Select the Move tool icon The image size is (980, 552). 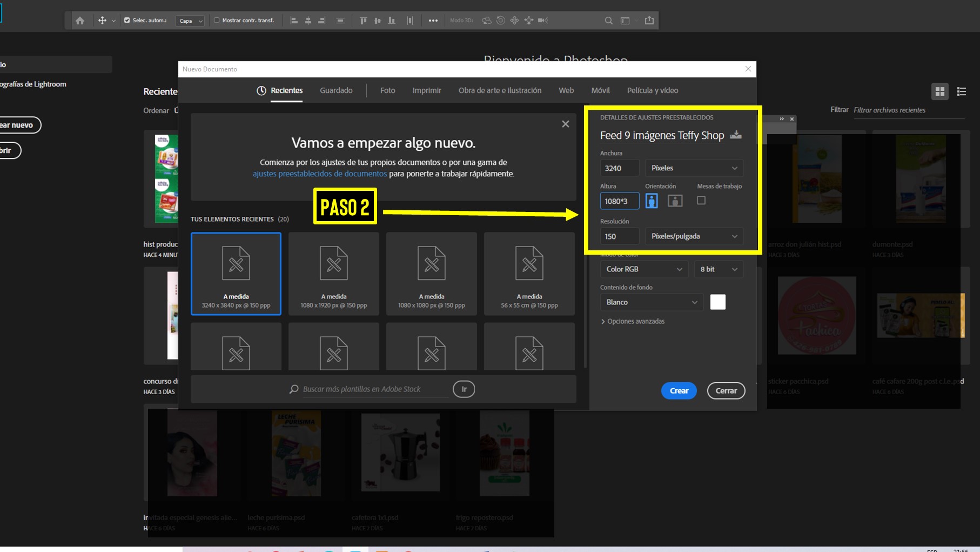[x=102, y=21]
